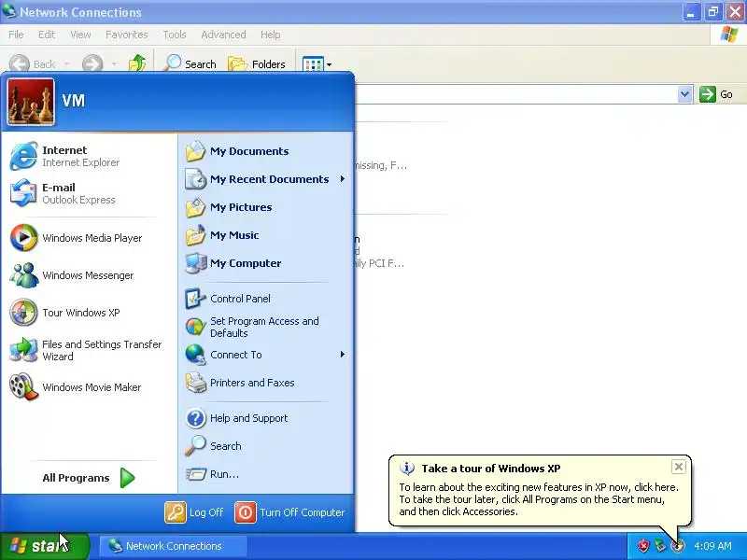Open the Favorites menu
Image resolution: width=747 pixels, height=560 pixels.
point(127,35)
